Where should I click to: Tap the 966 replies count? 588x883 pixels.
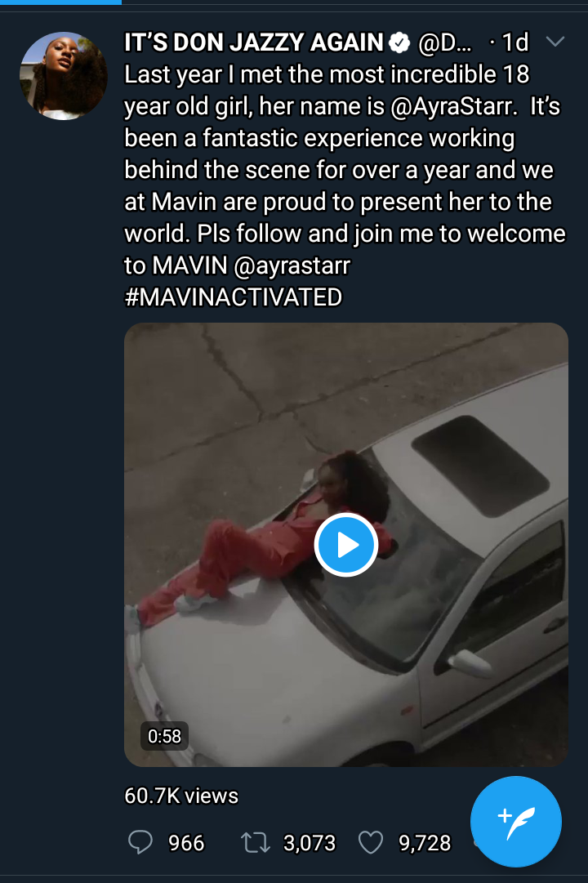[186, 843]
